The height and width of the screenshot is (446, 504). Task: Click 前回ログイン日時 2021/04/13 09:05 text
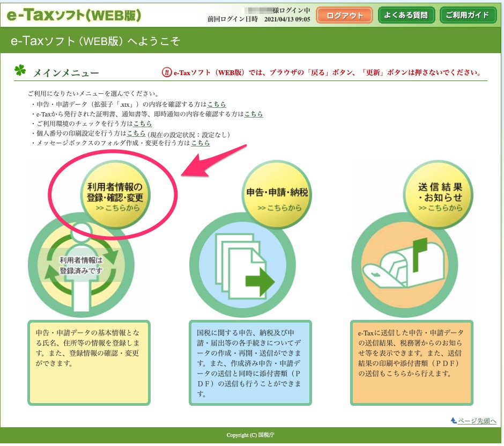point(259,19)
